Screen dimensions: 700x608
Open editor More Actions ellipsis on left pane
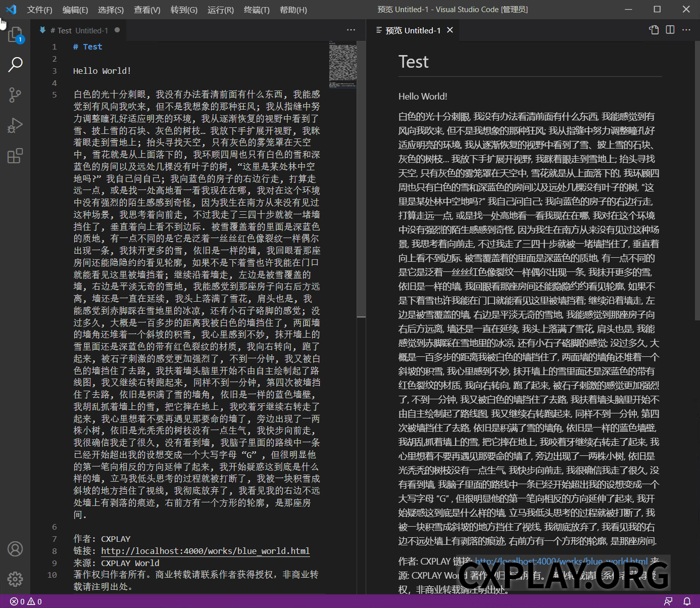click(x=351, y=30)
